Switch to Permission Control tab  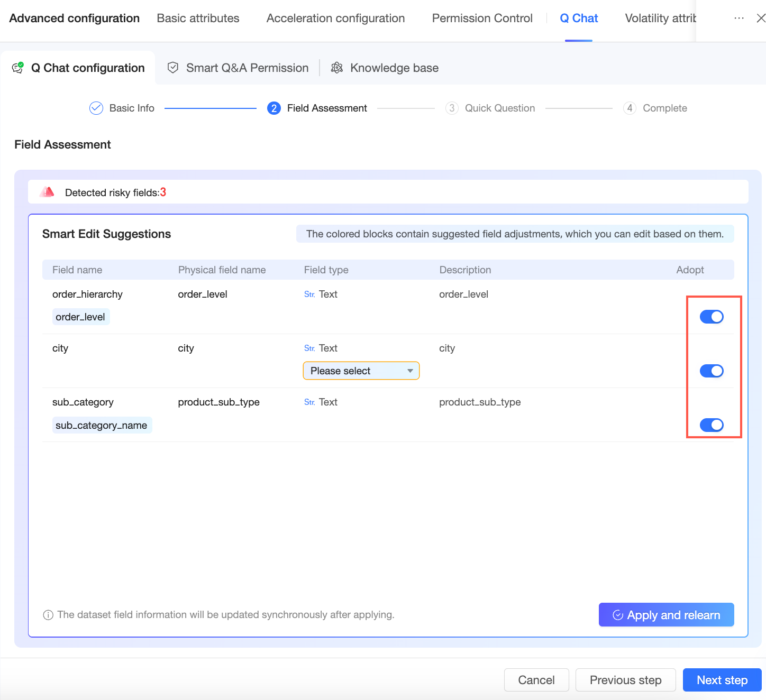482,19
